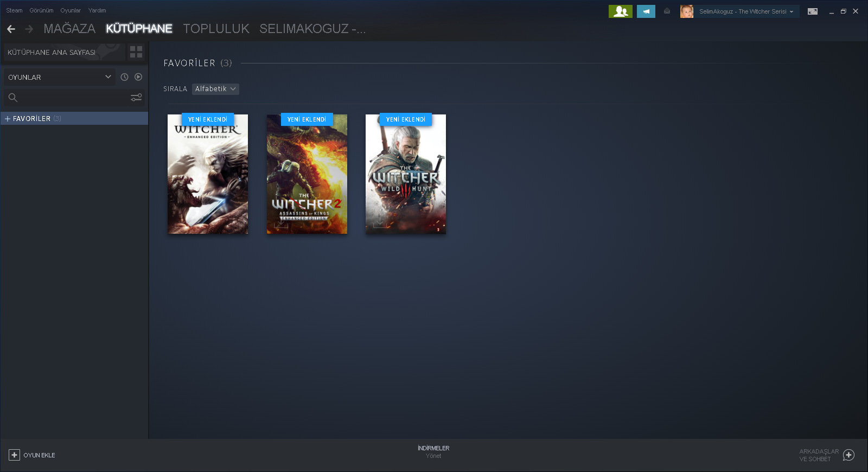
Task: Open advanced filter settings icon
Action: click(136, 98)
